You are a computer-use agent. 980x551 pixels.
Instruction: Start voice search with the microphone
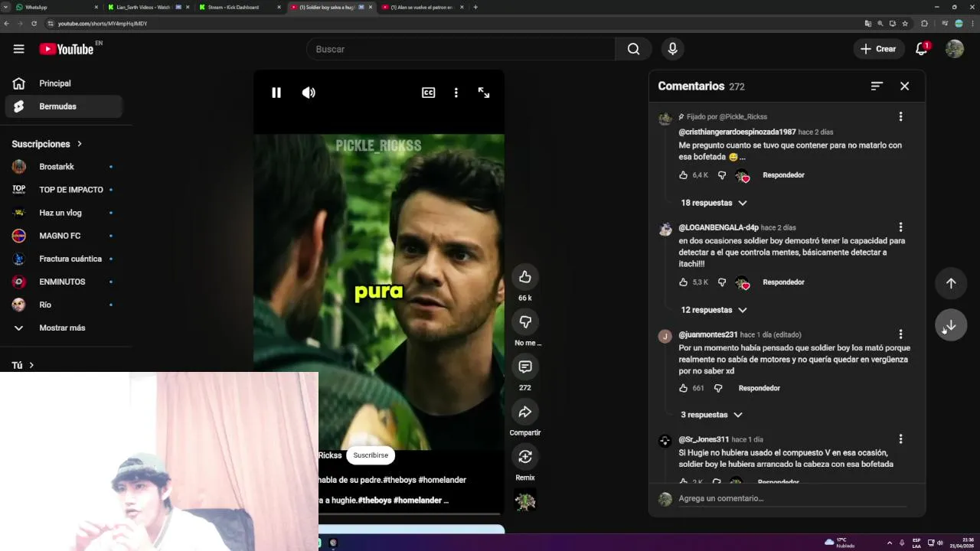coord(672,49)
